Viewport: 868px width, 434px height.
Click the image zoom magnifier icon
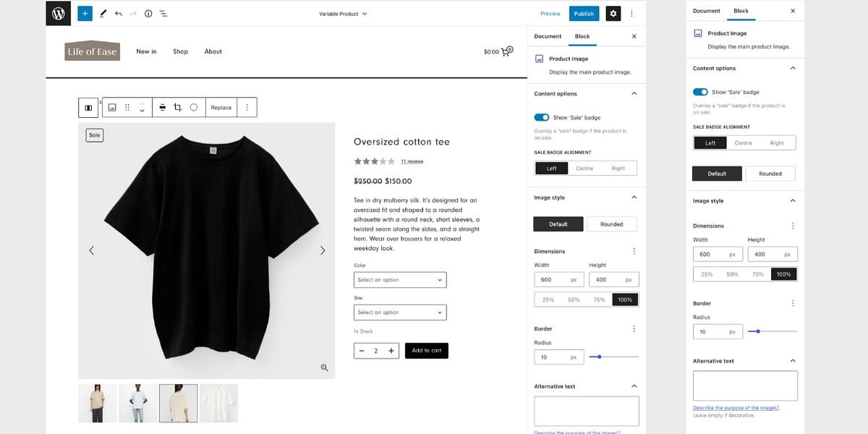point(325,367)
